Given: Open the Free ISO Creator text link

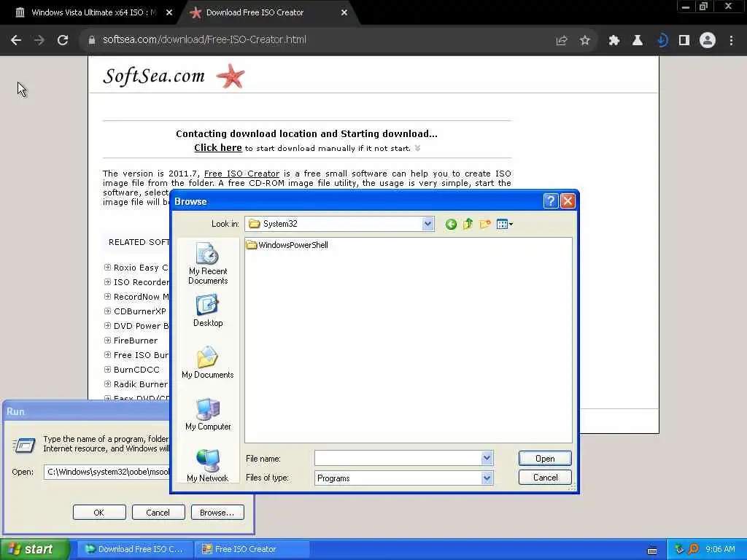Looking at the screenshot, I should pyautogui.click(x=241, y=174).
